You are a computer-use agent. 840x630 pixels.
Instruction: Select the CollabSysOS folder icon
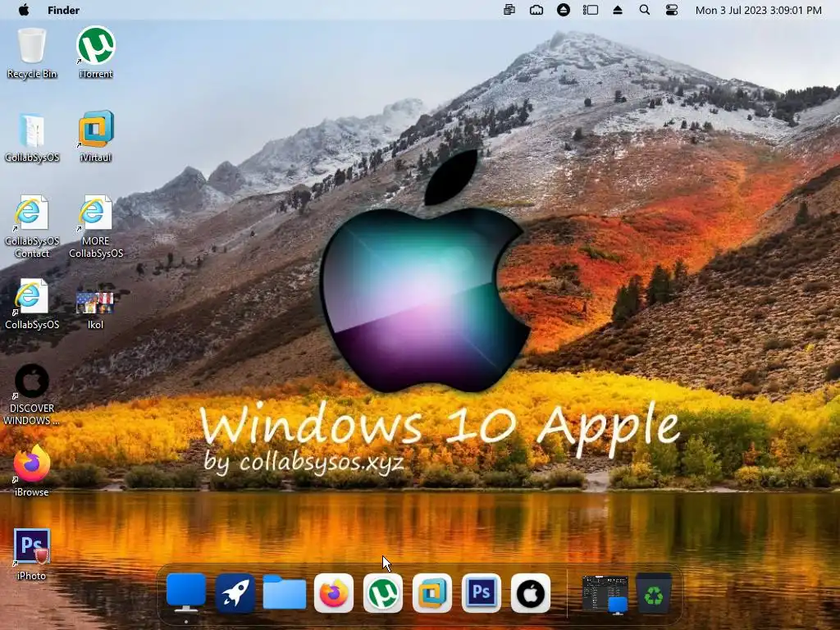(x=32, y=137)
